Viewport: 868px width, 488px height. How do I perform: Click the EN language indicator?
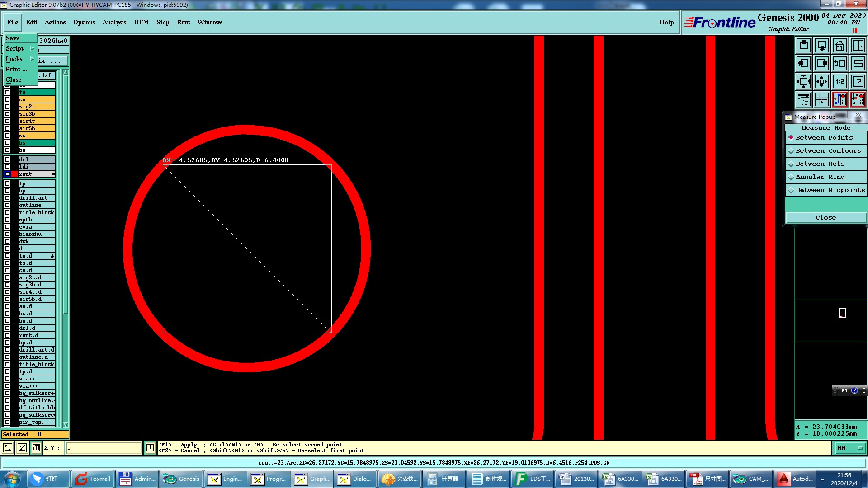(844, 391)
